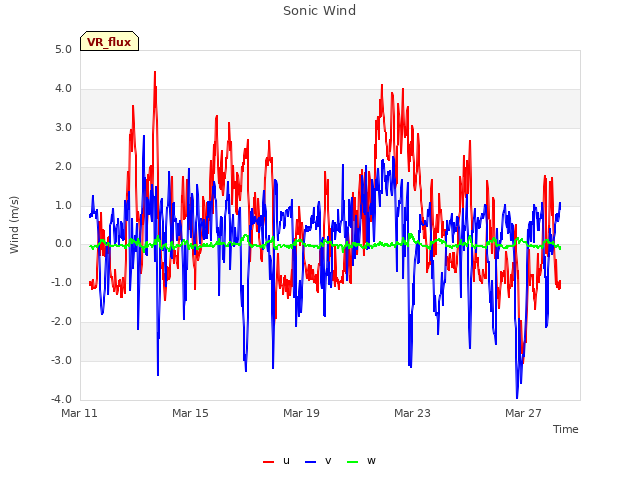Screen dimensions: 640x480
Task: Click the '5.0' y-axis tick label
Action: point(63,49)
